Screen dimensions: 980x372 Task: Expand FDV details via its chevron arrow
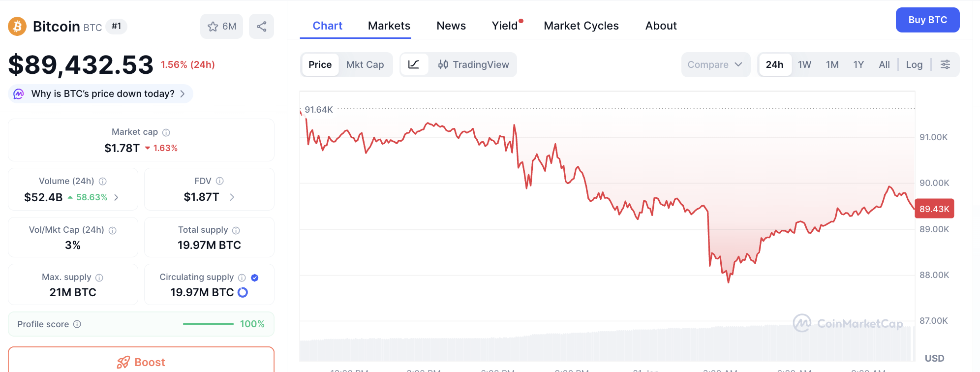click(232, 197)
